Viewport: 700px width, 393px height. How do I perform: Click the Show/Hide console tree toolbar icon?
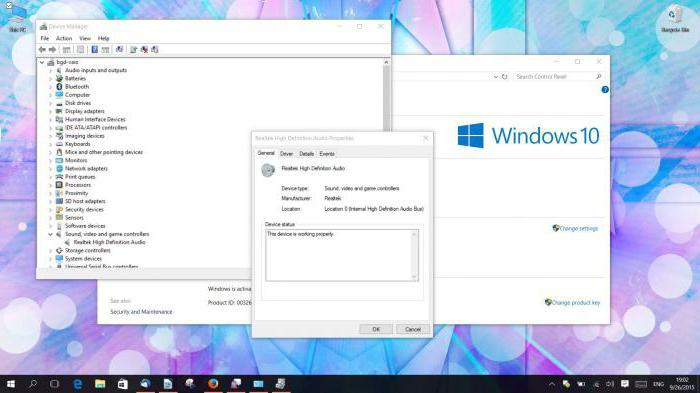pyautogui.click(x=67, y=50)
